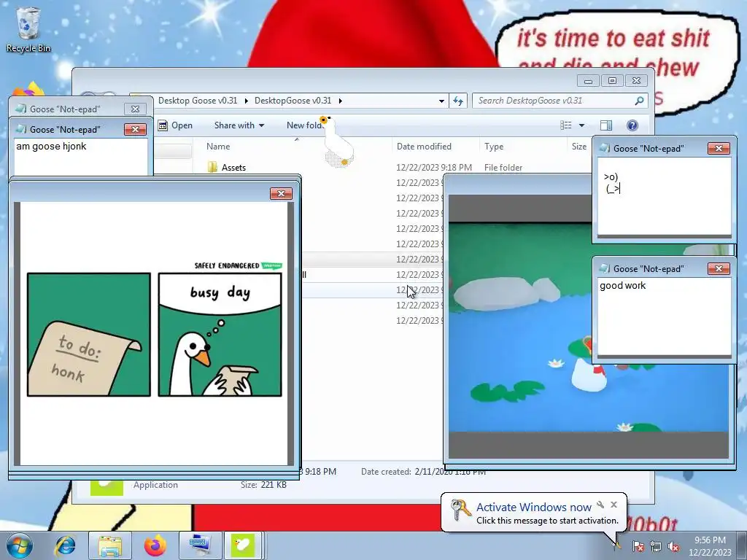Screen dimensions: 747x560
Task: Close the busy day comic window
Action: tap(281, 193)
